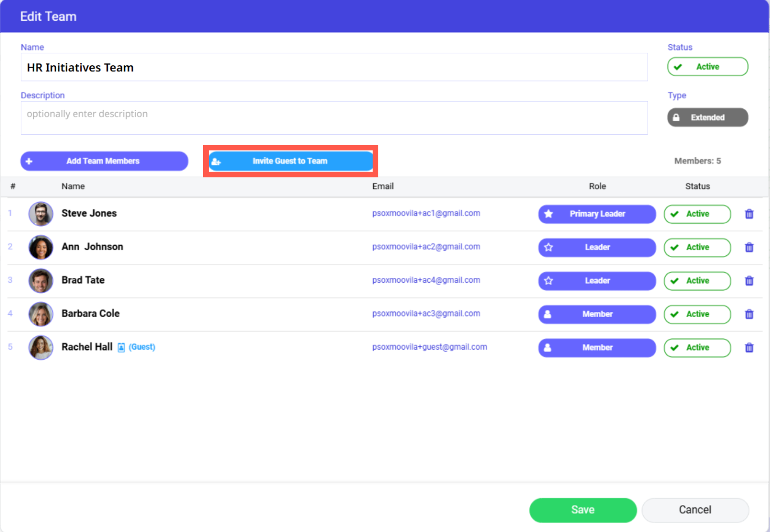Cancel editing the team
This screenshot has width=770, height=532.
(x=695, y=510)
